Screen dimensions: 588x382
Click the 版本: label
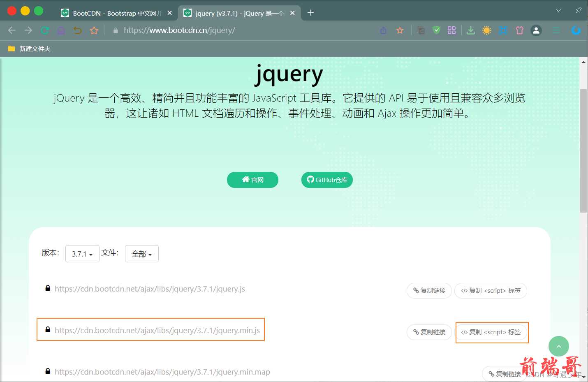click(x=51, y=253)
